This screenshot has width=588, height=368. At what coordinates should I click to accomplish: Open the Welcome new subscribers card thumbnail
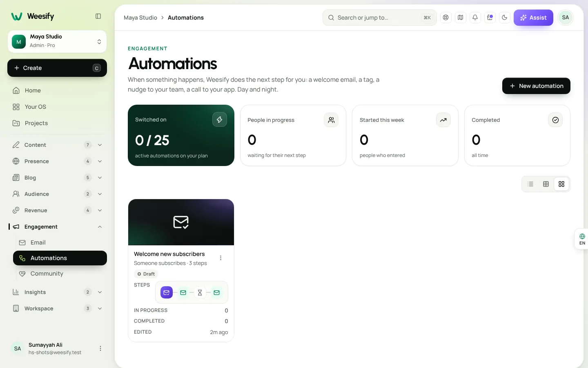[x=181, y=222]
